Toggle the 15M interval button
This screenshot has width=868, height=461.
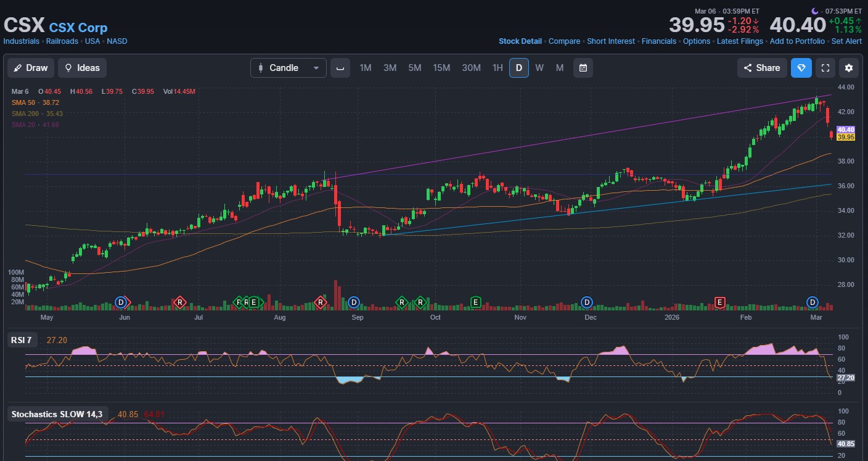tap(441, 68)
